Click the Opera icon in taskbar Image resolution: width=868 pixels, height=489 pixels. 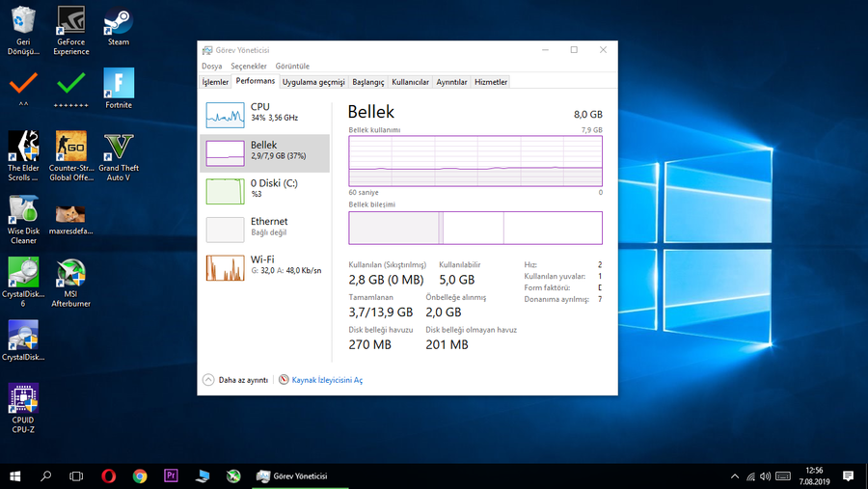(x=109, y=475)
